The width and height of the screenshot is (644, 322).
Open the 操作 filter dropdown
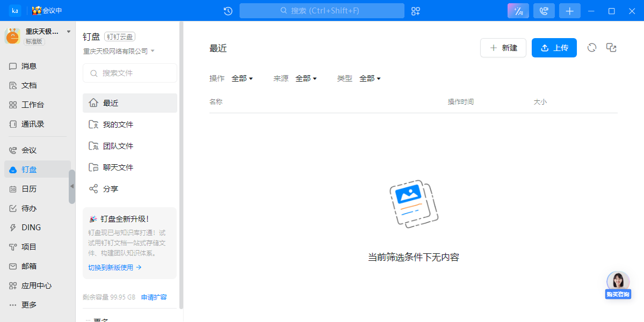tap(241, 78)
